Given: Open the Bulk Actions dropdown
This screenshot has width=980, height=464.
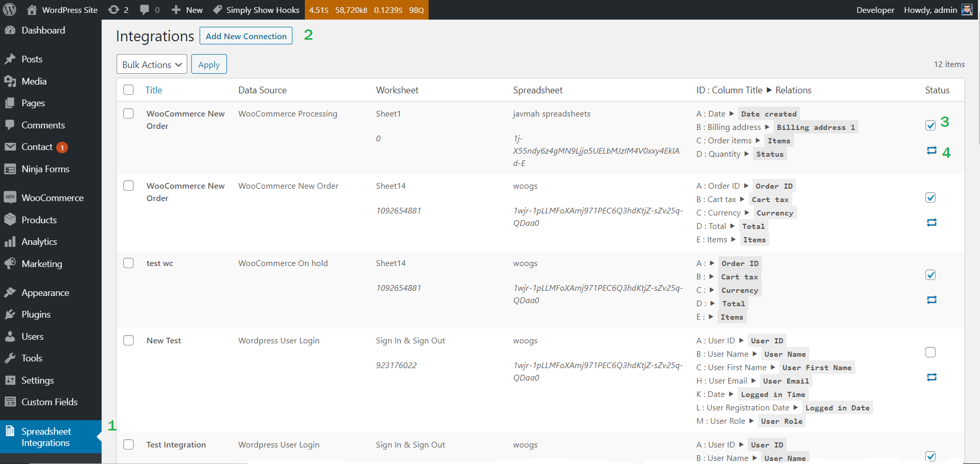Looking at the screenshot, I should click(152, 64).
